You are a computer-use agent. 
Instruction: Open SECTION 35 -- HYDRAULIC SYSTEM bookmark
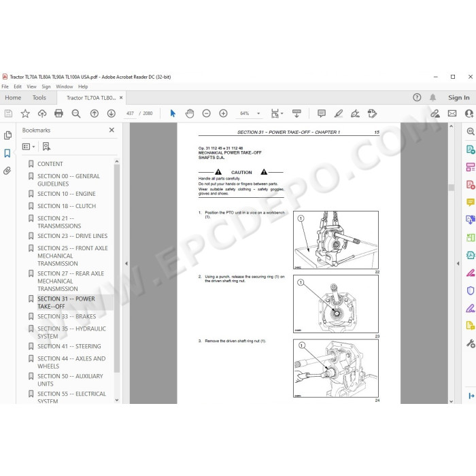71,333
